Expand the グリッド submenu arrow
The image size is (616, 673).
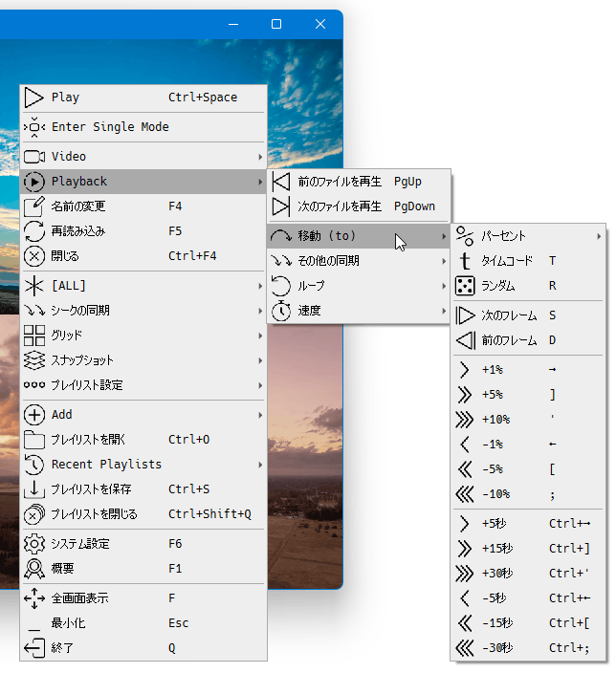point(260,336)
